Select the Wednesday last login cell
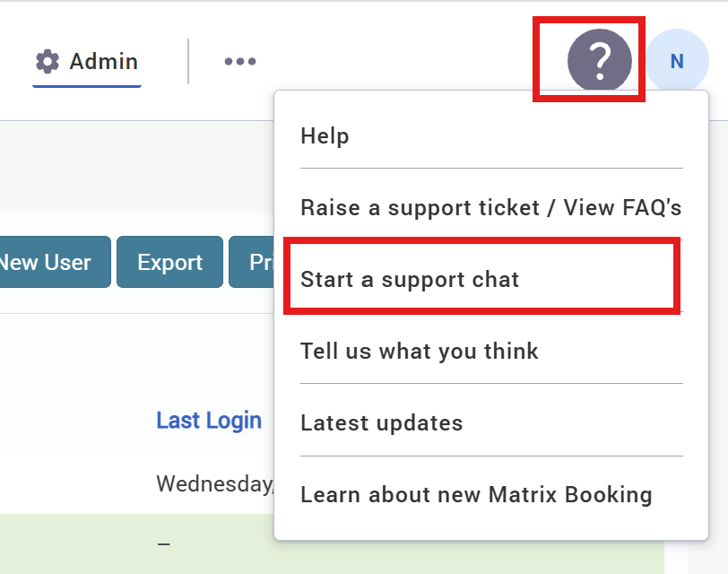This screenshot has height=574, width=728. (214, 484)
